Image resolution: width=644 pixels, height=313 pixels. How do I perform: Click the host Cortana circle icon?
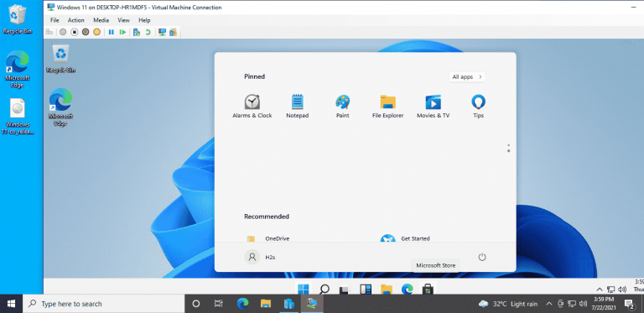196,304
